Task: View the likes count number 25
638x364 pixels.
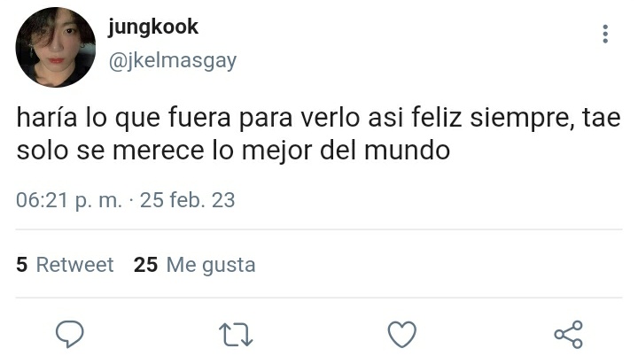Action: click(x=145, y=265)
